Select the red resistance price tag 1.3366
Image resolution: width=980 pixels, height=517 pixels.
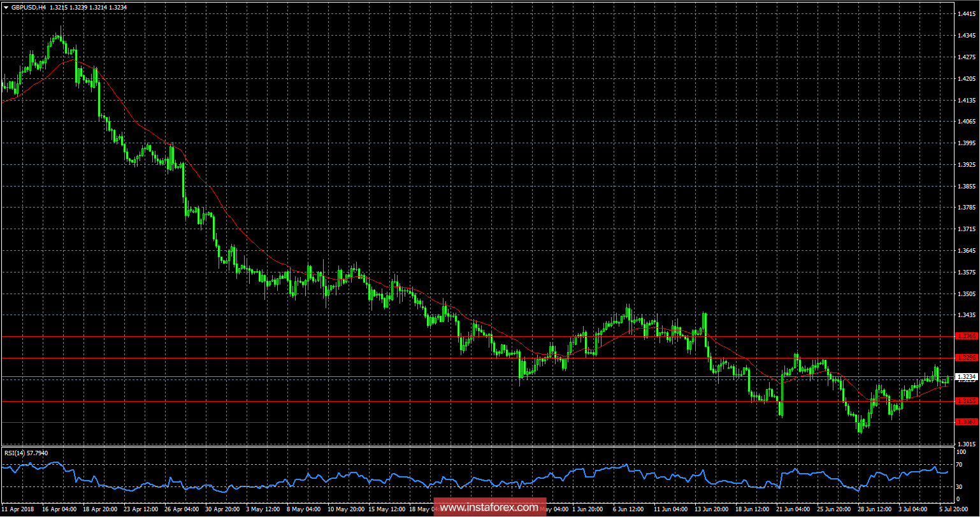tap(967, 336)
